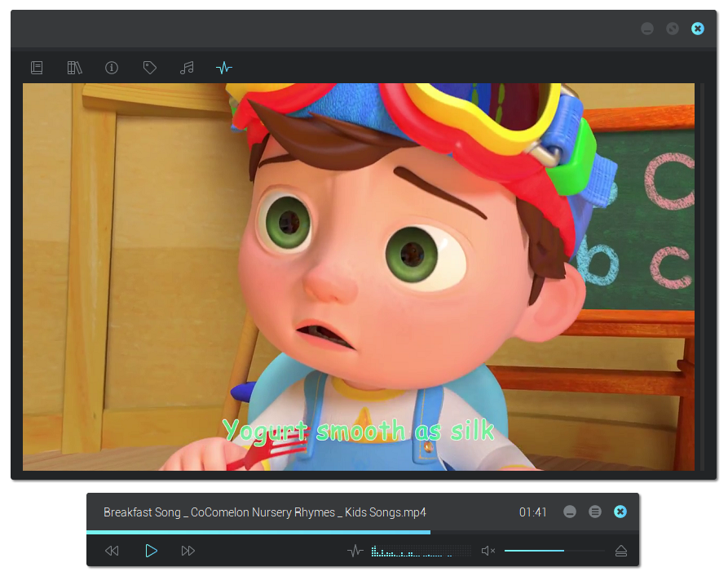Image resolution: width=728 pixels, height=576 pixels.
Task: Minimize the player control bar
Action: tap(570, 512)
